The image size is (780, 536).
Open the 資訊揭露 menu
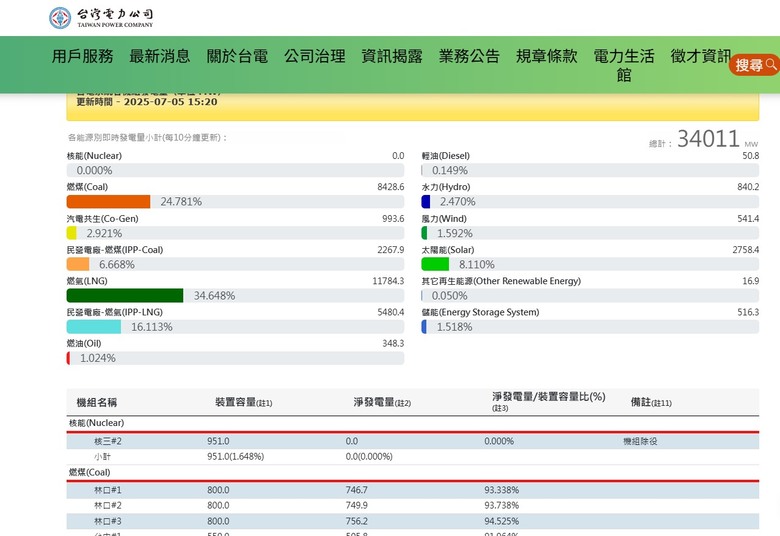pyautogui.click(x=392, y=56)
